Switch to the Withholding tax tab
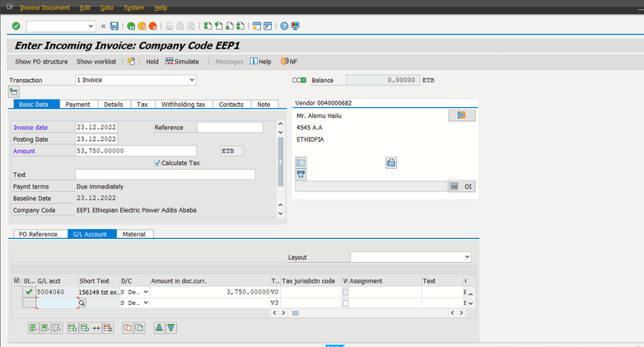This screenshot has height=347, width=644. pyautogui.click(x=183, y=105)
